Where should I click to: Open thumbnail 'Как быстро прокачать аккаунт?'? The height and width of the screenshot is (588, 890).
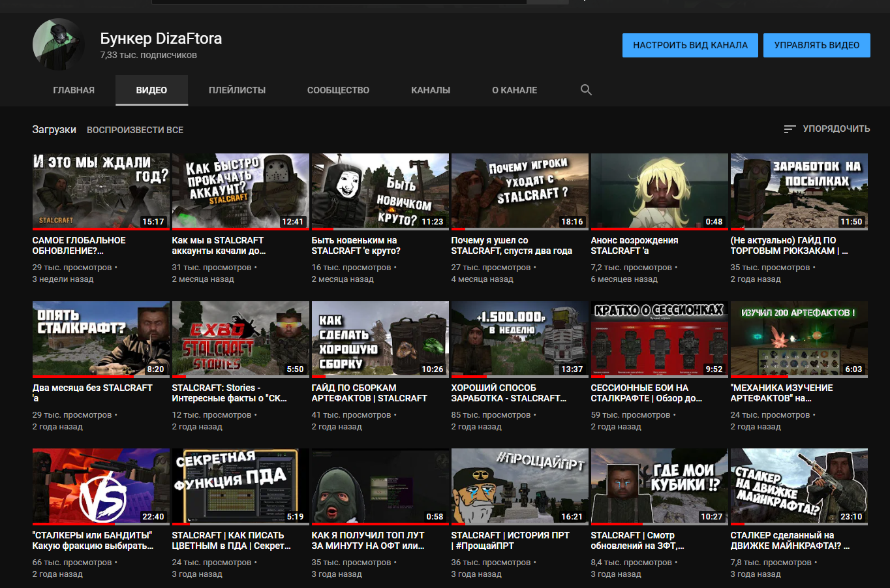[241, 192]
